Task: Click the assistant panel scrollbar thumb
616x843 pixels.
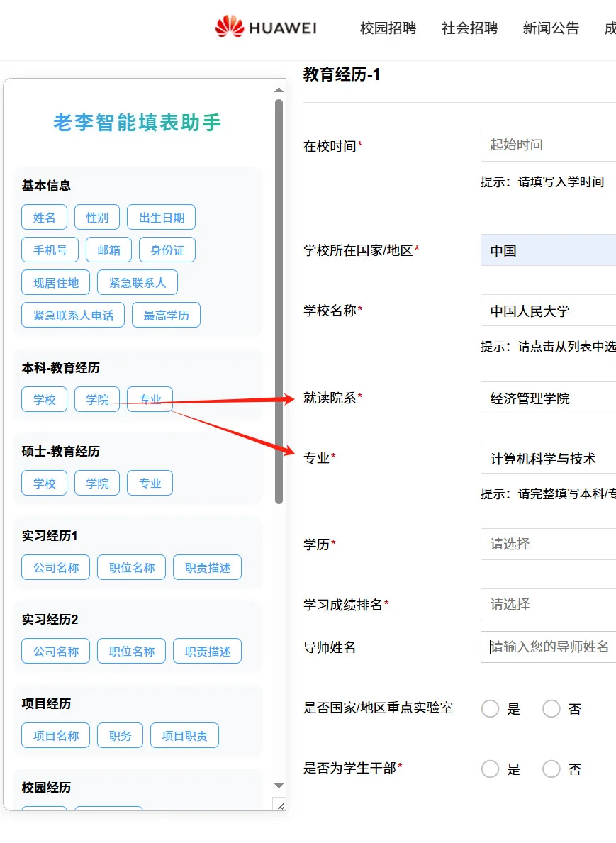Action: point(279,301)
